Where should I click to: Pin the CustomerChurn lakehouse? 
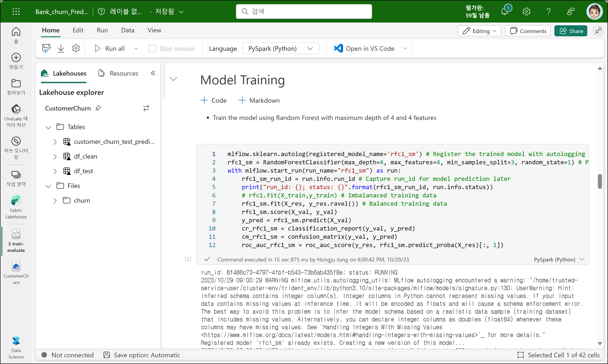[x=98, y=108]
